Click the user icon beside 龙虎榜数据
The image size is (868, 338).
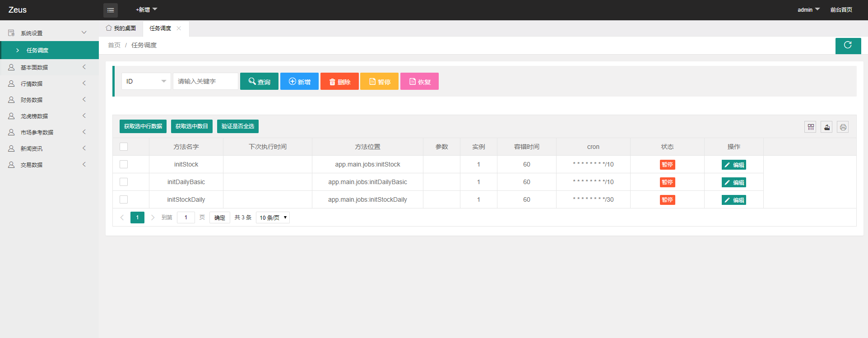[x=11, y=116]
